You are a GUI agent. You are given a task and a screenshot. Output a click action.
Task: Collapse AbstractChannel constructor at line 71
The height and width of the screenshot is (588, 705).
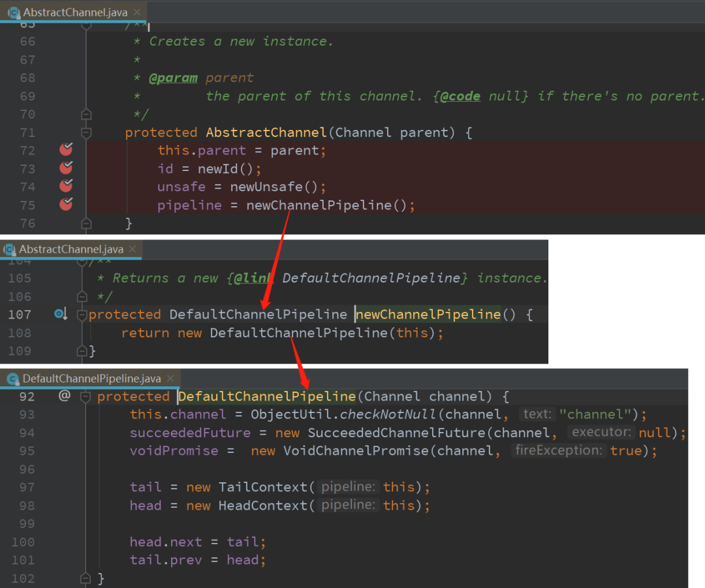[x=86, y=132]
